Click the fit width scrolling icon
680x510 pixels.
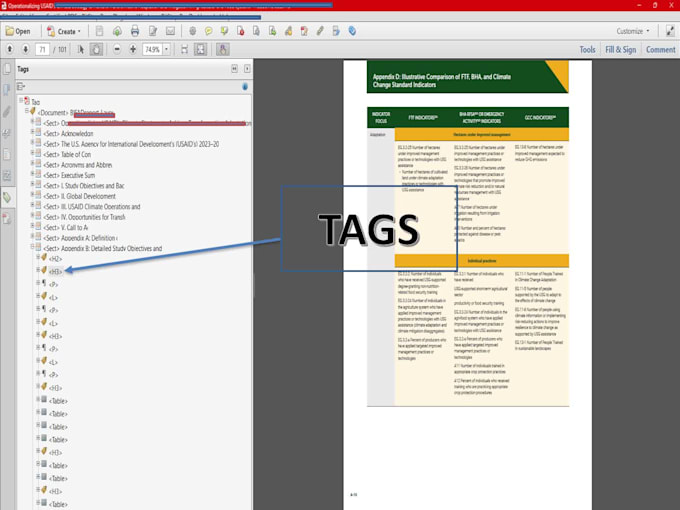tap(184, 49)
